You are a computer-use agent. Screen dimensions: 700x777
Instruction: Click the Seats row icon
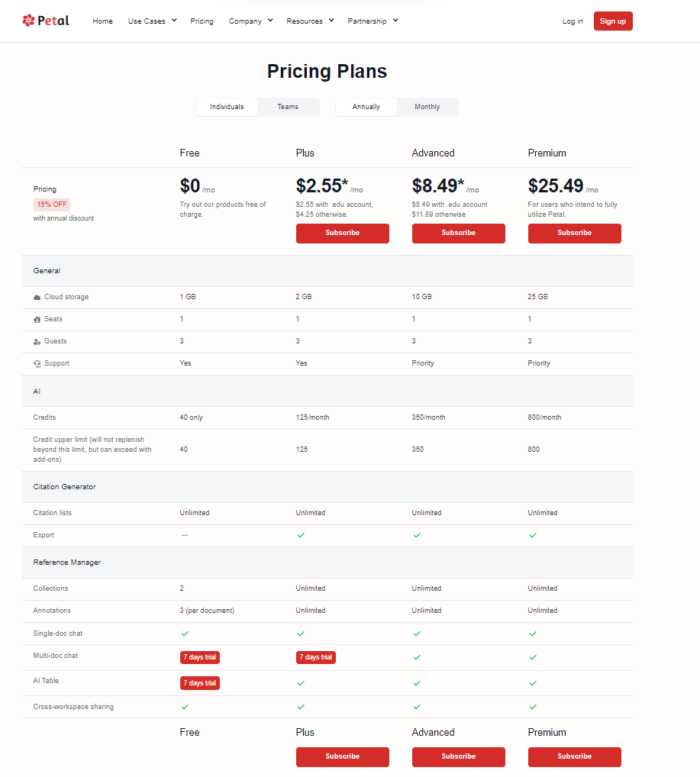36,318
